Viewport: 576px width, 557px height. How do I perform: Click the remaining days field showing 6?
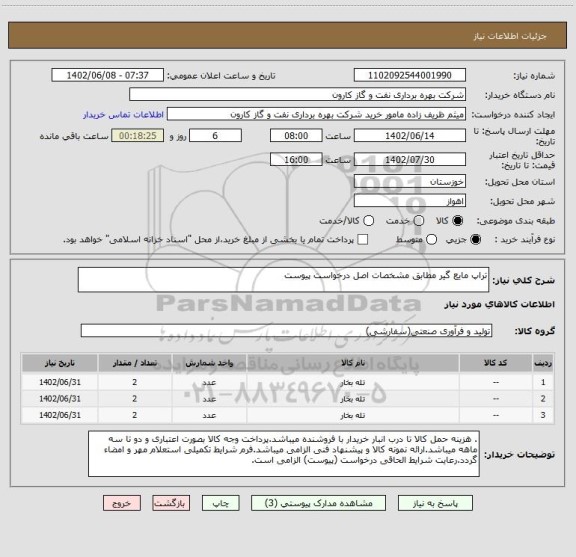pos(215,136)
